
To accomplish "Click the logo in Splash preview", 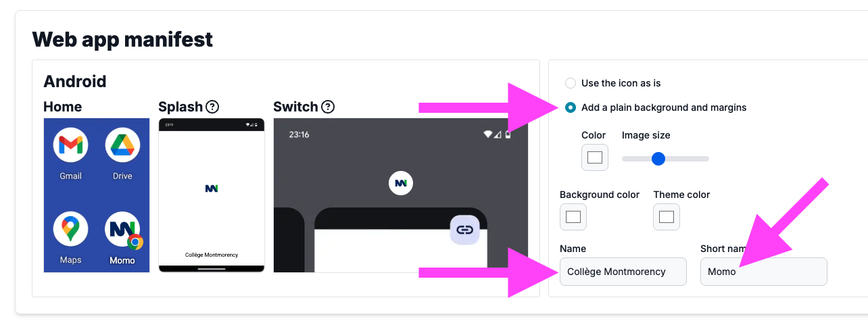I will coord(212,188).
